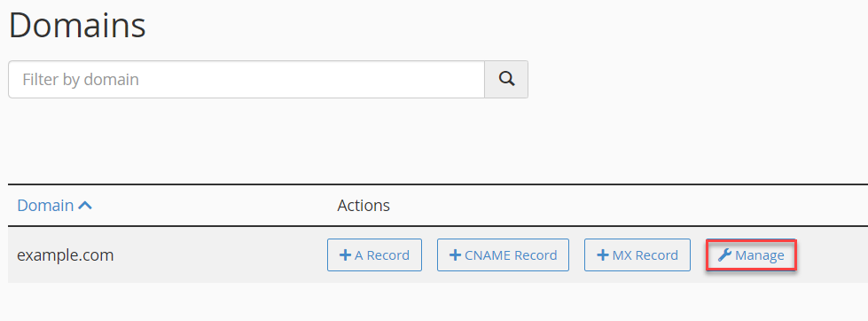Click the "CNAME Record" label text
Screen dimensions: 868x321
(511, 255)
